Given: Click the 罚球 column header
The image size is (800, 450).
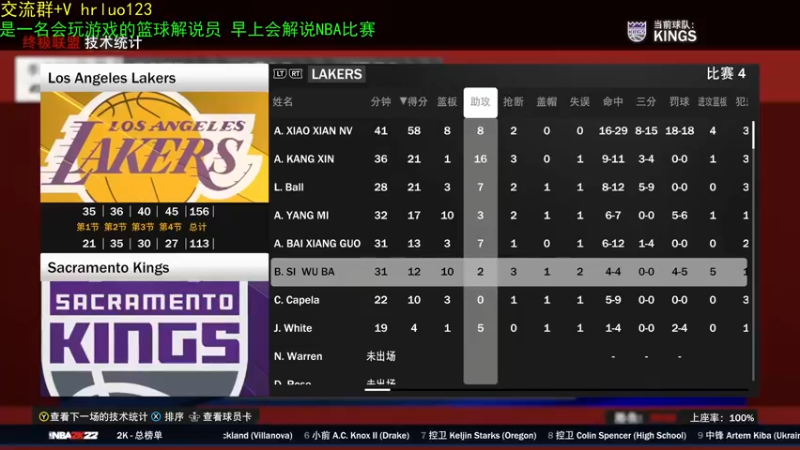Looking at the screenshot, I should pyautogui.click(x=679, y=102).
